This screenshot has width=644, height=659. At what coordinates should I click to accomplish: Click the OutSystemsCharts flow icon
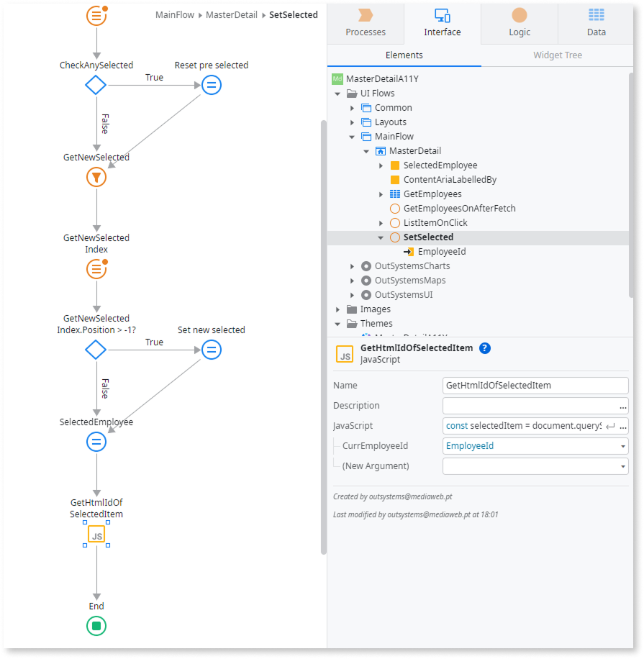366,266
